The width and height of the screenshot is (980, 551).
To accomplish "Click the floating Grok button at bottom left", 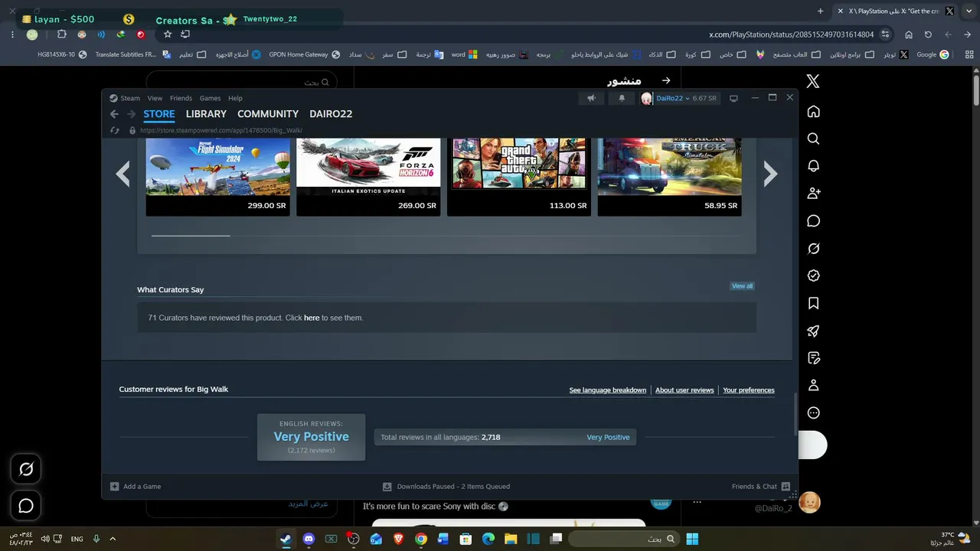I will click(26, 469).
